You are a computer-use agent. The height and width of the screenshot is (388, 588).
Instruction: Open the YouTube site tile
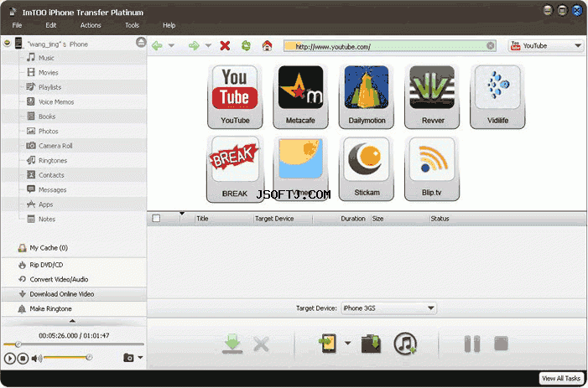(235, 96)
